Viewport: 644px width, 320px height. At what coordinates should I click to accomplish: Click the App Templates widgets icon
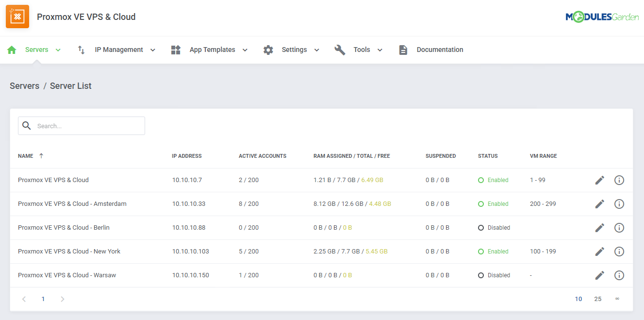tap(176, 50)
